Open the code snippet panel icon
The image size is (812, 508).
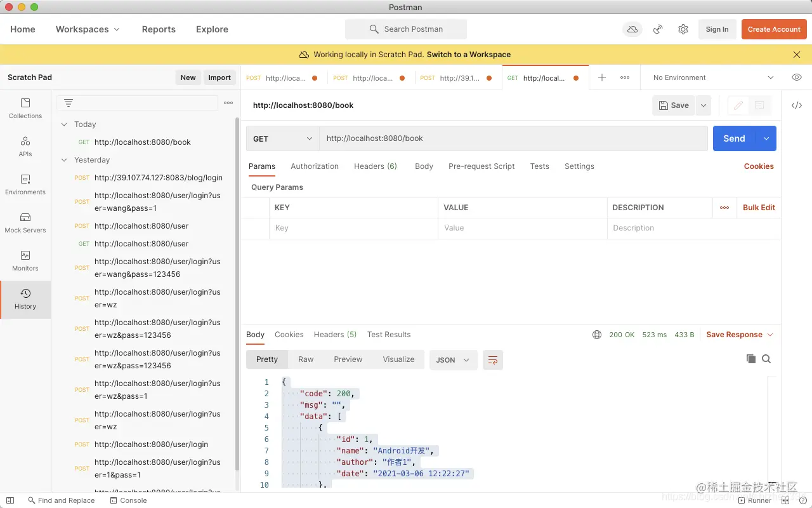pos(797,105)
